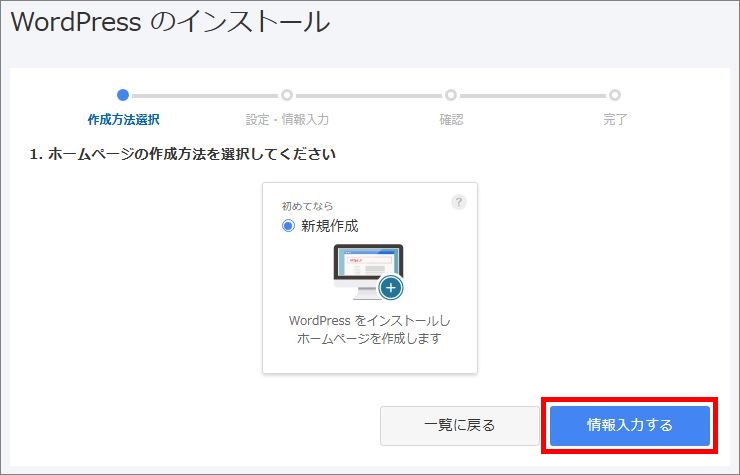
Task: Select the 作成方法選択 step label
Action: pos(124,119)
